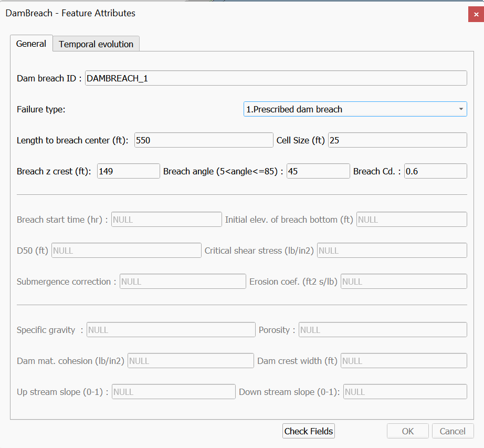Click the Dam breach ID field

(276, 78)
